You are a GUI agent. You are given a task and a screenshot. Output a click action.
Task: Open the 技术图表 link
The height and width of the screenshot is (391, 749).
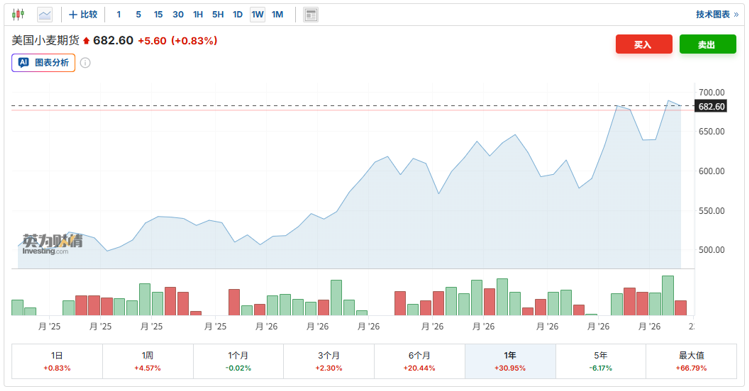[x=717, y=14]
